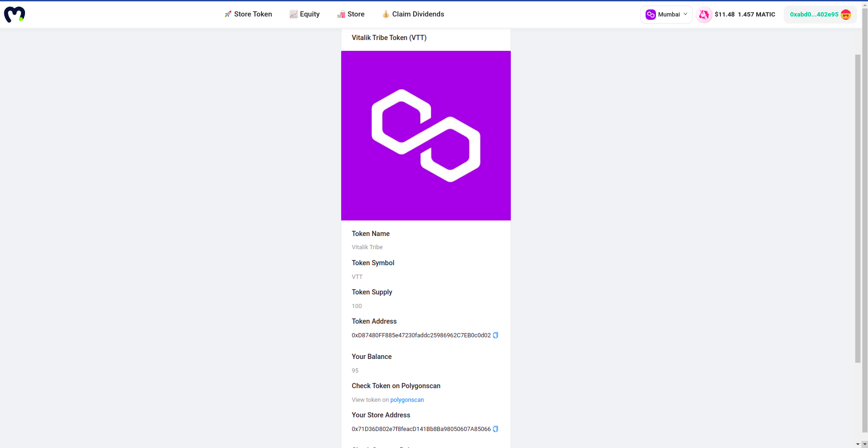868x448 pixels.
Task: Select the token address 0xD87480FF885e... text
Action: (x=421, y=335)
